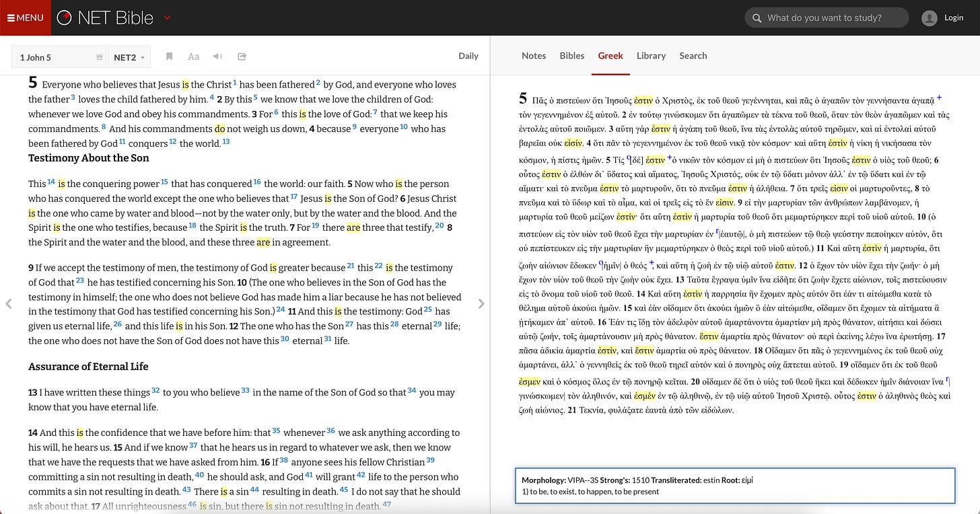
Task: Open footnote 24 after 'concerning his Son.)'
Action: click(281, 309)
